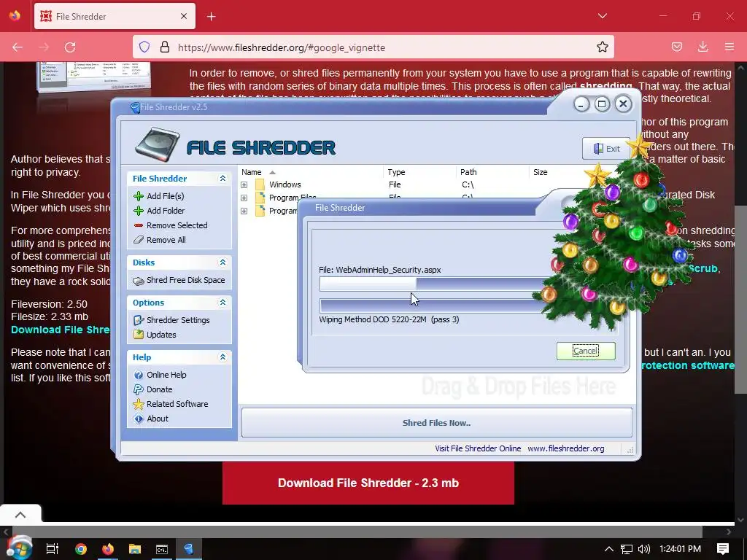
Task: Sort the list by Type column header
Action: pos(419,172)
